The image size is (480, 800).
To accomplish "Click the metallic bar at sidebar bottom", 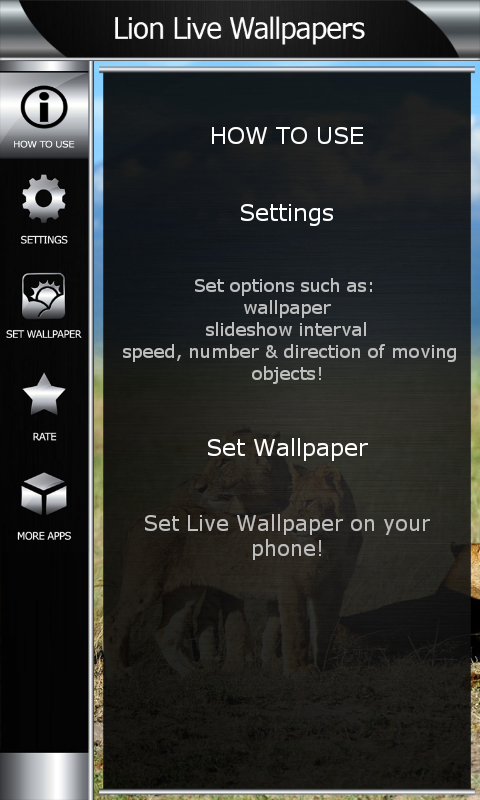I will coord(44,776).
